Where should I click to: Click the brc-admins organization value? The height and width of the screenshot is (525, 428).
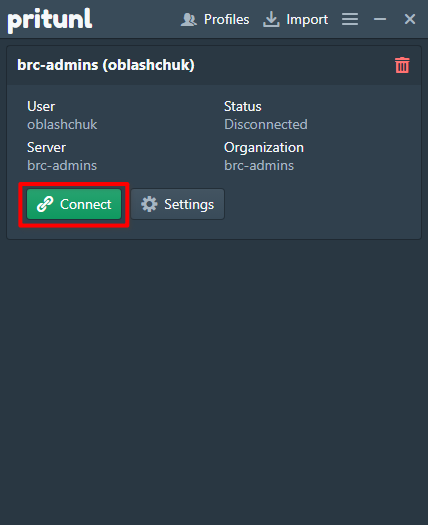click(x=259, y=165)
